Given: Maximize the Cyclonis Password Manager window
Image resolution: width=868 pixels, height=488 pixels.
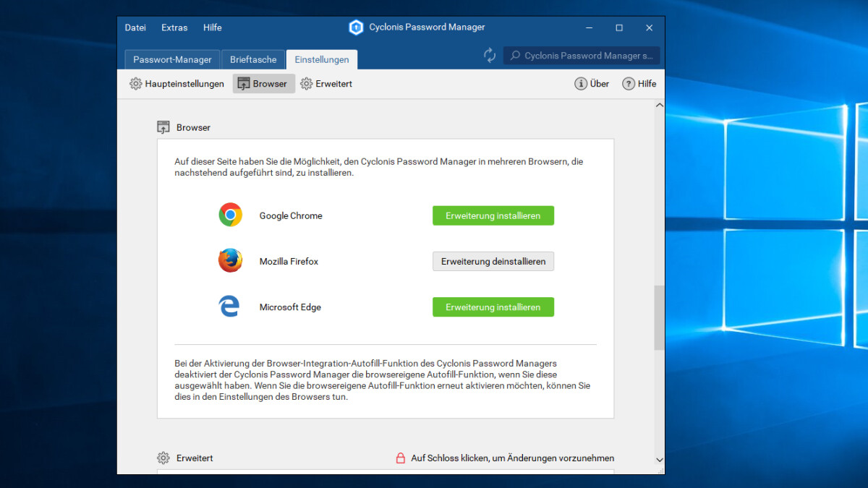Looking at the screenshot, I should [619, 27].
